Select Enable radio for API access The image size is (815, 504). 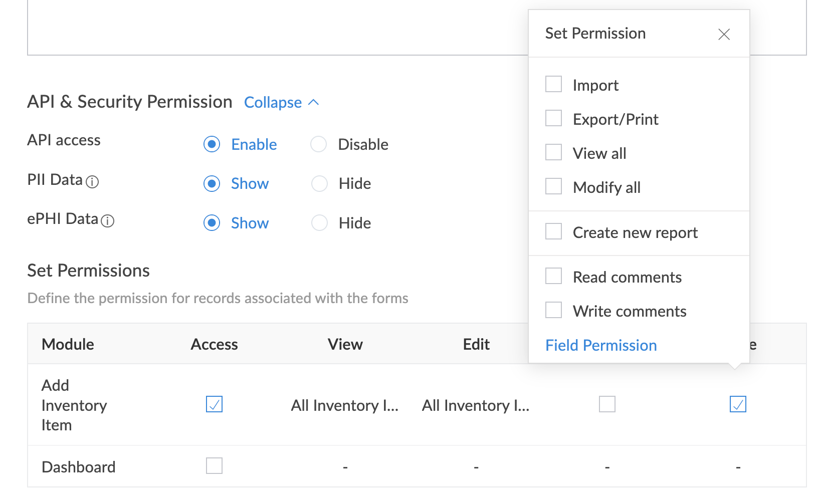(212, 144)
